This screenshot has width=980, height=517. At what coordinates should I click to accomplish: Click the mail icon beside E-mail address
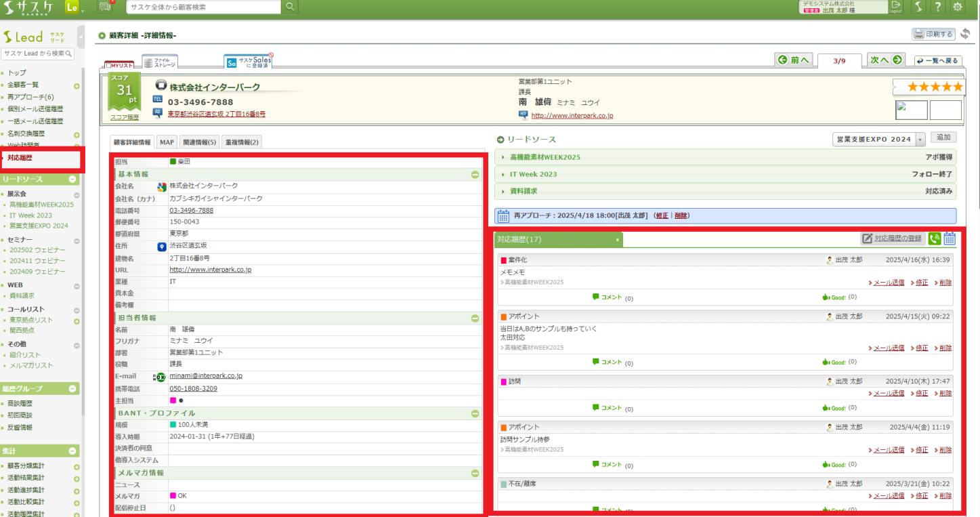tap(161, 377)
